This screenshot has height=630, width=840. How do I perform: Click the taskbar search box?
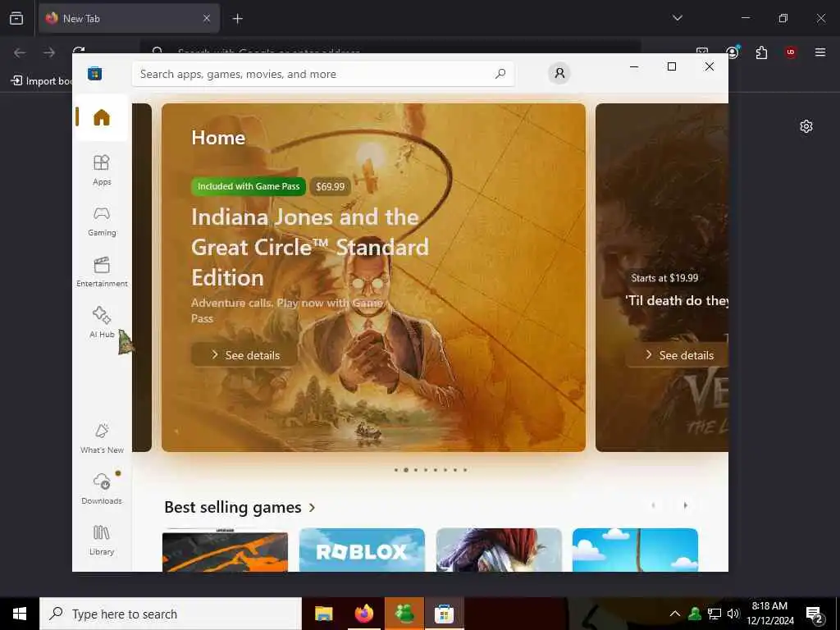171,614
